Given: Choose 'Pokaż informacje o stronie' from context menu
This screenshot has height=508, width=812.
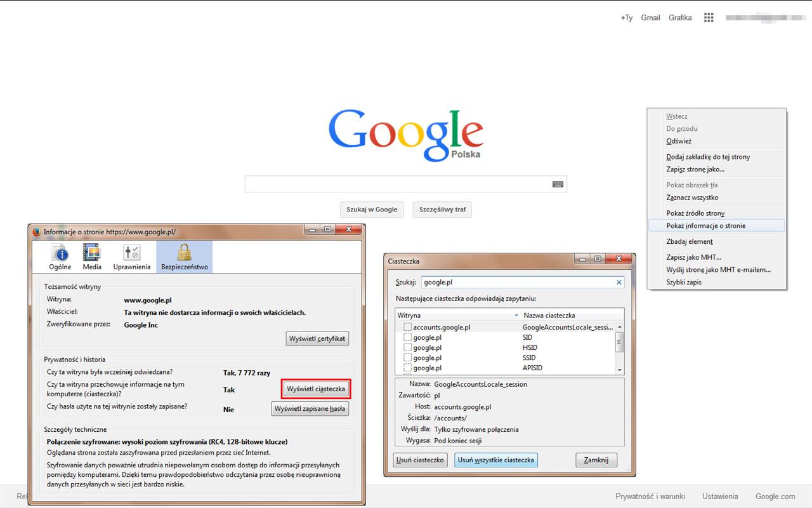Looking at the screenshot, I should coord(705,225).
